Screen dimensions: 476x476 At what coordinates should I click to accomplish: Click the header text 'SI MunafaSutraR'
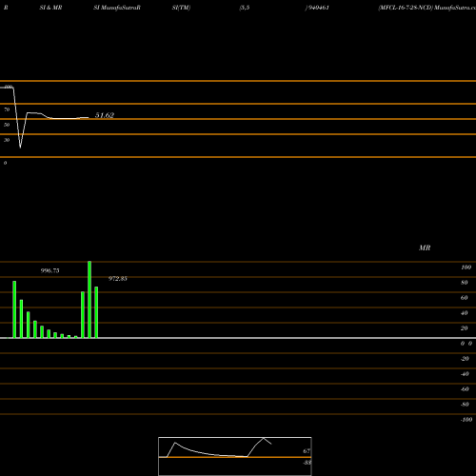[117, 8]
